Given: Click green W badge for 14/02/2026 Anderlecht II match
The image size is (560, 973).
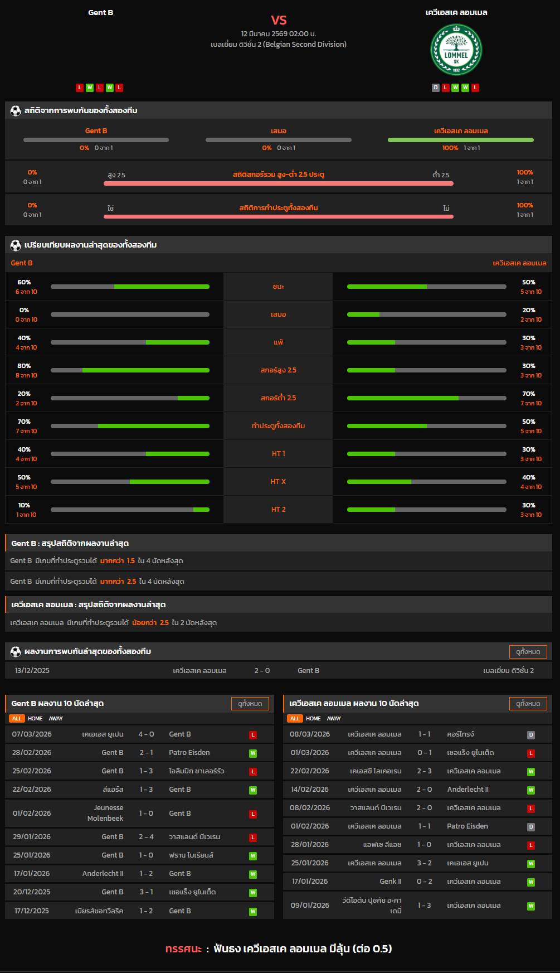Looking at the screenshot, I should point(531,790).
